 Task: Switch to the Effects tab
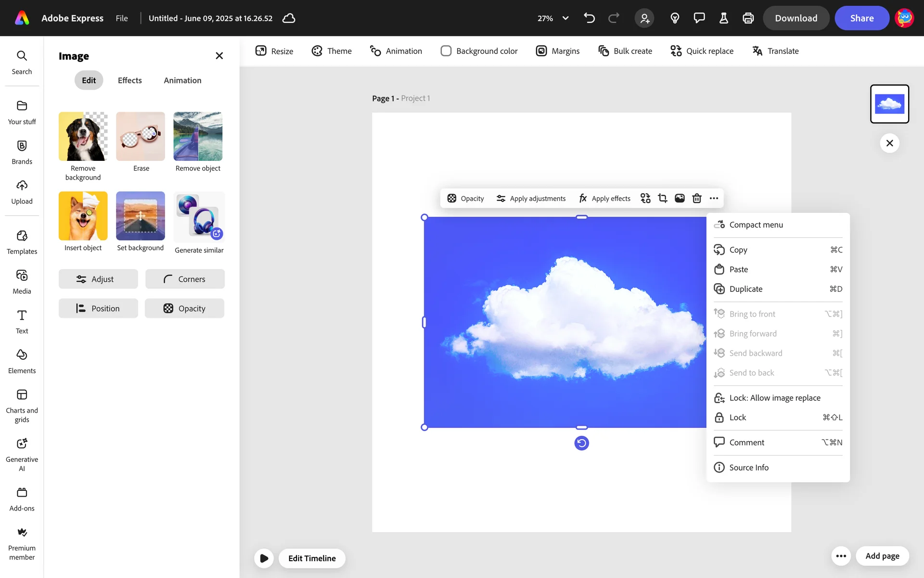[x=129, y=80]
